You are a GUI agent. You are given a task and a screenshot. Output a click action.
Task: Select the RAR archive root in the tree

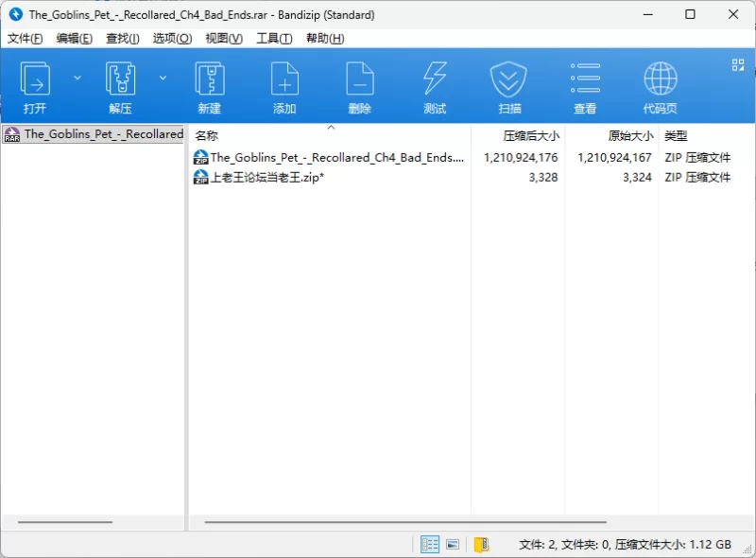(x=93, y=134)
